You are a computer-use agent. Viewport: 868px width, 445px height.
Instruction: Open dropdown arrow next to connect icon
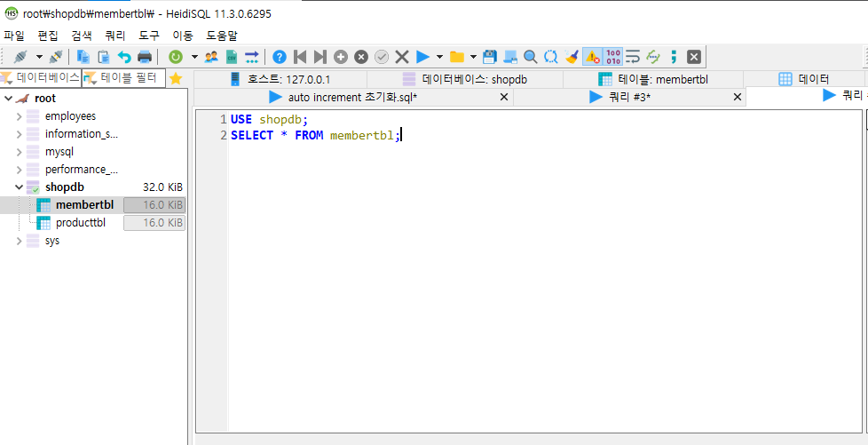coord(39,57)
